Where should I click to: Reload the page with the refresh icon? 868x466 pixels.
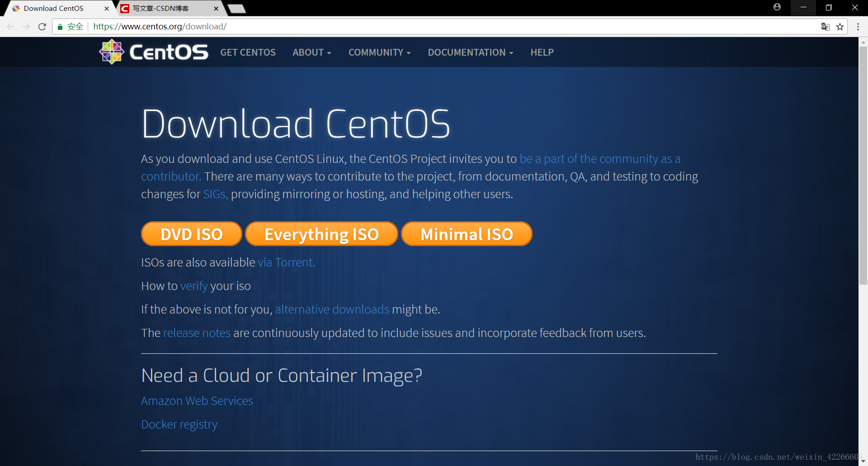click(42, 27)
